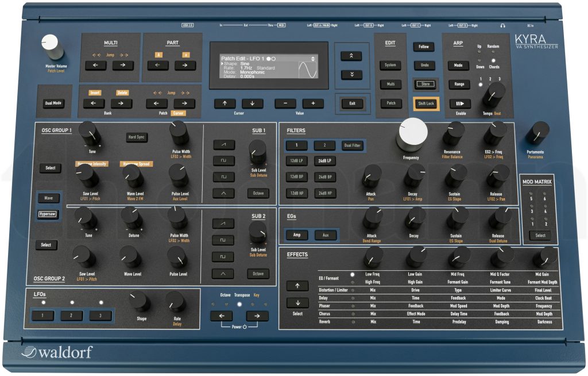Select previous part with PART left arrow
The height and width of the screenshot is (376, 588).
[x=158, y=66]
